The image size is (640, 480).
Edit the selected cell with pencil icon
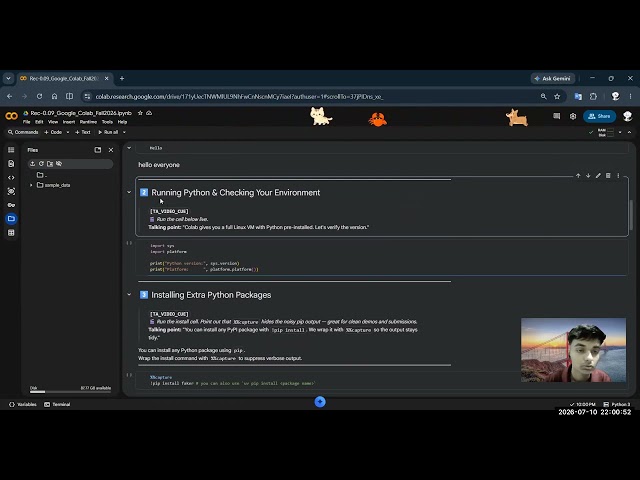[598, 176]
